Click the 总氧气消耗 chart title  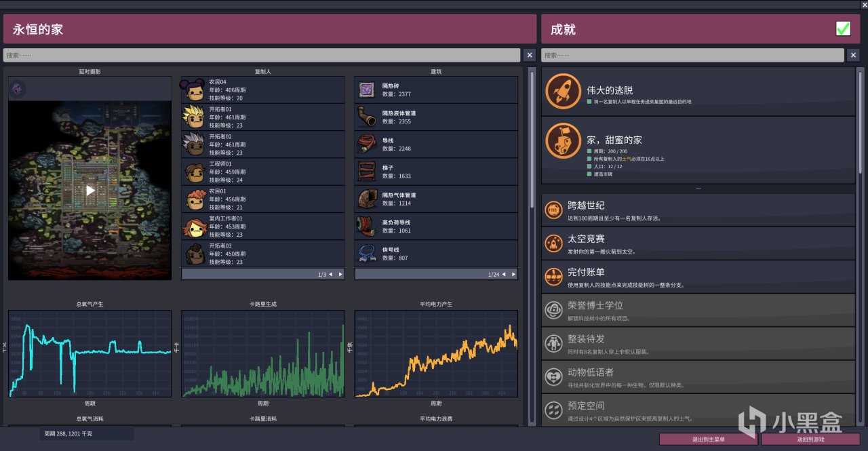pyautogui.click(x=90, y=418)
